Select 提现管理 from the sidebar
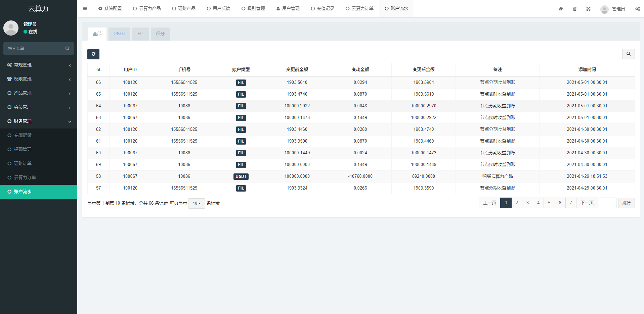This screenshot has width=644, height=314. pos(23,149)
